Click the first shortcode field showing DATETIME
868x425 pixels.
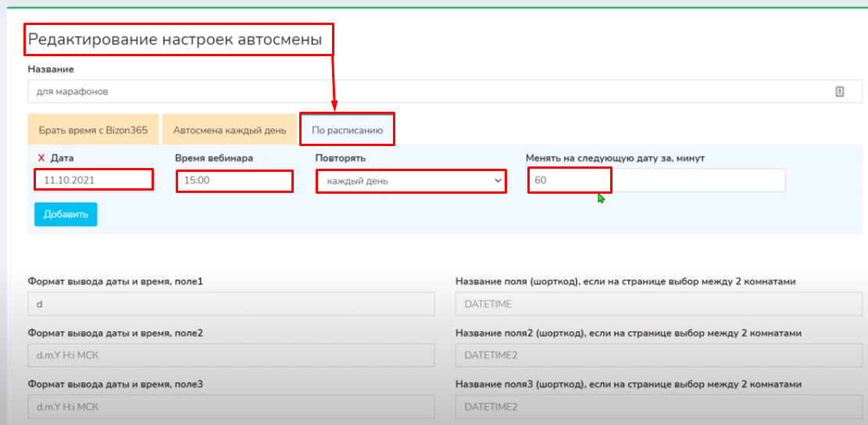click(x=658, y=304)
